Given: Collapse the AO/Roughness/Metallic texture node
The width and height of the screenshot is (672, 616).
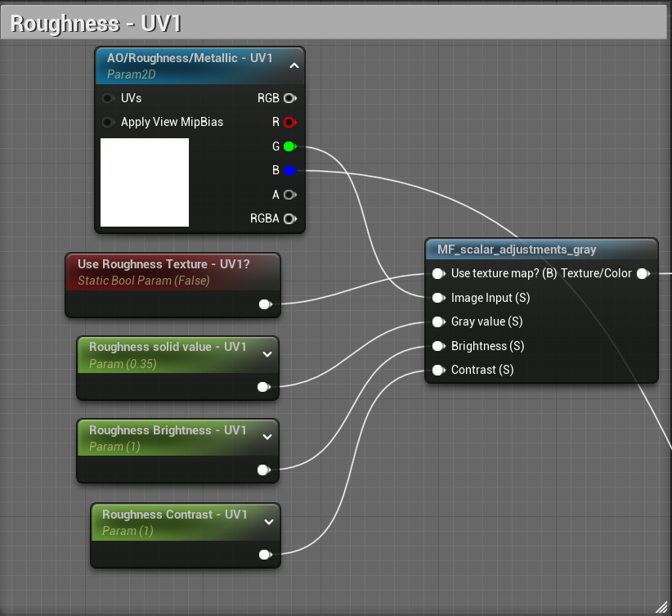Looking at the screenshot, I should coord(294,65).
